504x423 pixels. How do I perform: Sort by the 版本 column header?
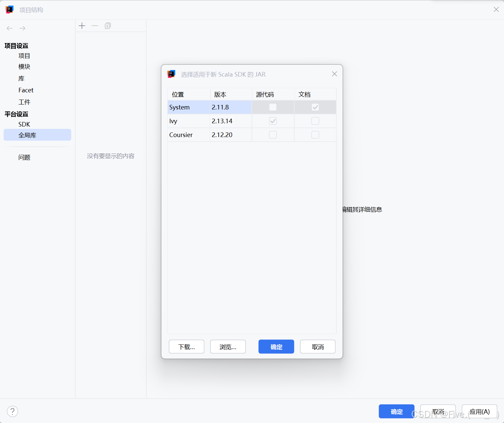(231, 94)
